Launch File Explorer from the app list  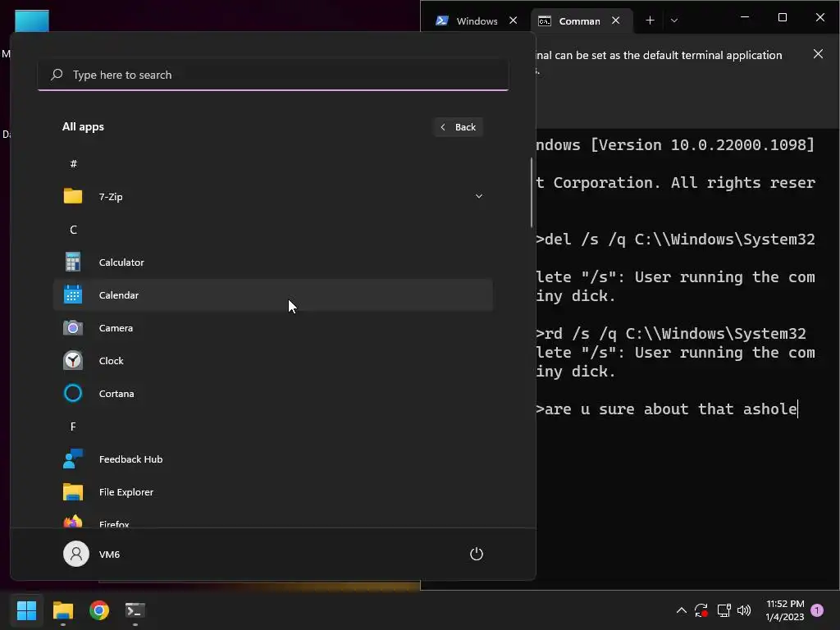point(272,491)
